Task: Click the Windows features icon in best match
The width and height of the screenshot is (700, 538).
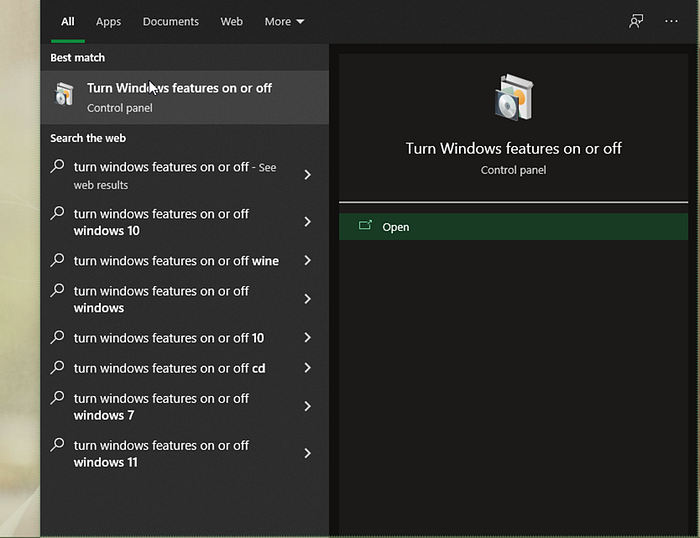Action: point(64,94)
